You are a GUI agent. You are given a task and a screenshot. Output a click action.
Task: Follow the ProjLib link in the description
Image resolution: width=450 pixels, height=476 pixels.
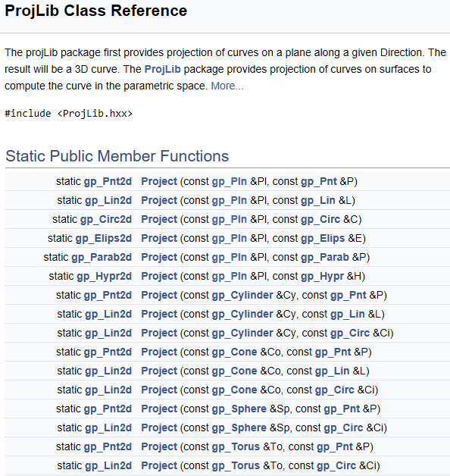click(x=163, y=69)
